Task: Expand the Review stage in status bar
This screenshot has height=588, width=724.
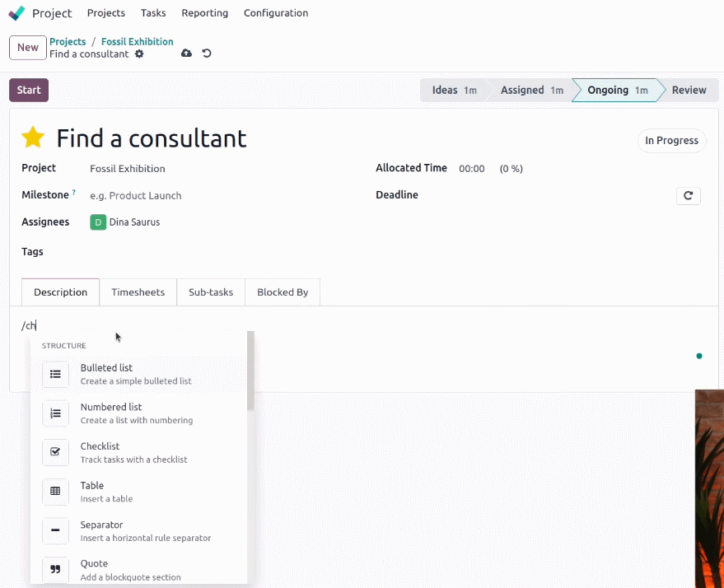Action: coord(689,90)
